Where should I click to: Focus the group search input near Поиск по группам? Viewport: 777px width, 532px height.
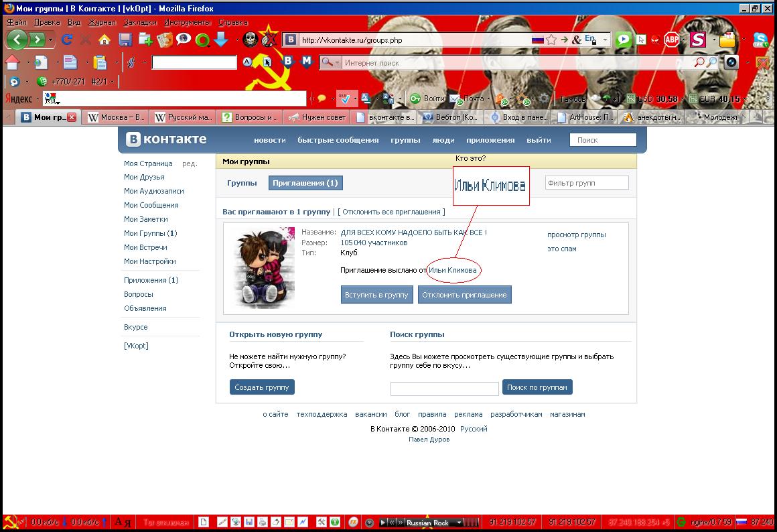coord(445,388)
